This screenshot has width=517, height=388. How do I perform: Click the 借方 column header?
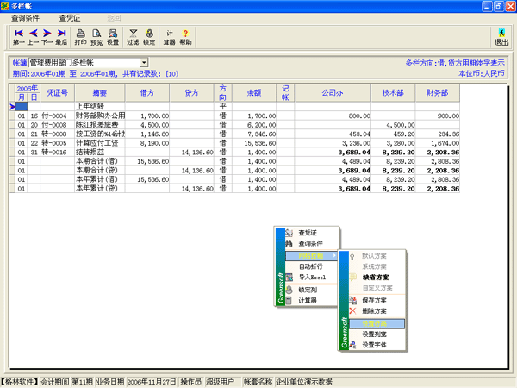click(x=147, y=93)
